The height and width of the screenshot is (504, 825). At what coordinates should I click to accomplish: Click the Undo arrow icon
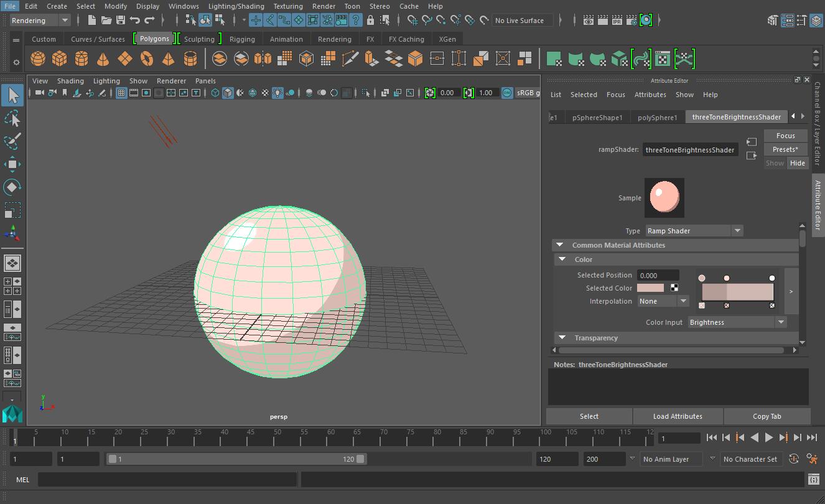[x=135, y=21]
